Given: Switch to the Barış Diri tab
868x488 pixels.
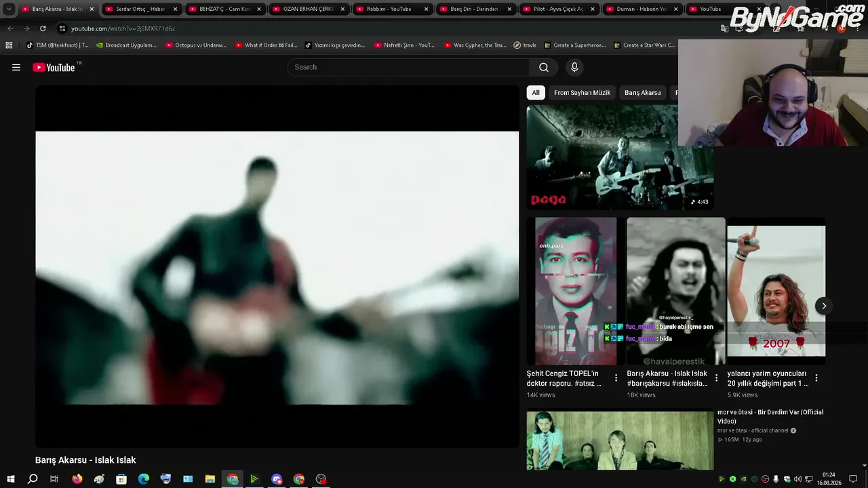Looking at the screenshot, I should click(x=475, y=9).
